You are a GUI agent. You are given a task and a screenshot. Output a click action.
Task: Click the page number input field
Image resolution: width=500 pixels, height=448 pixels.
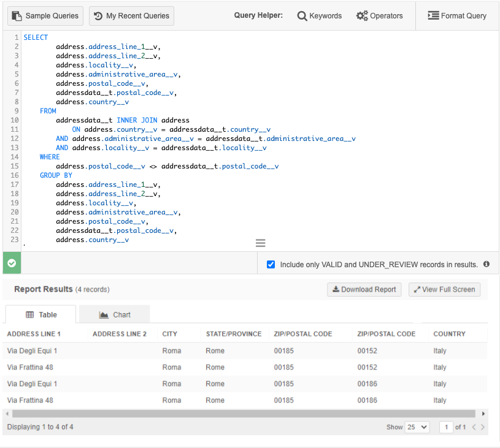[446, 427]
